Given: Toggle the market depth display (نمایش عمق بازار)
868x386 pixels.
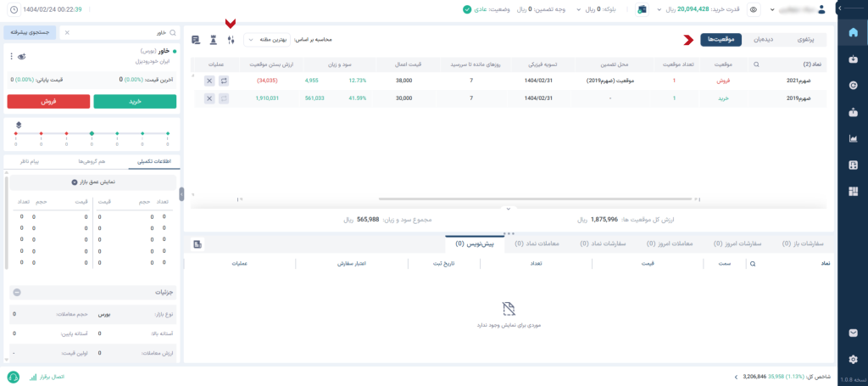Looking at the screenshot, I should [74, 182].
